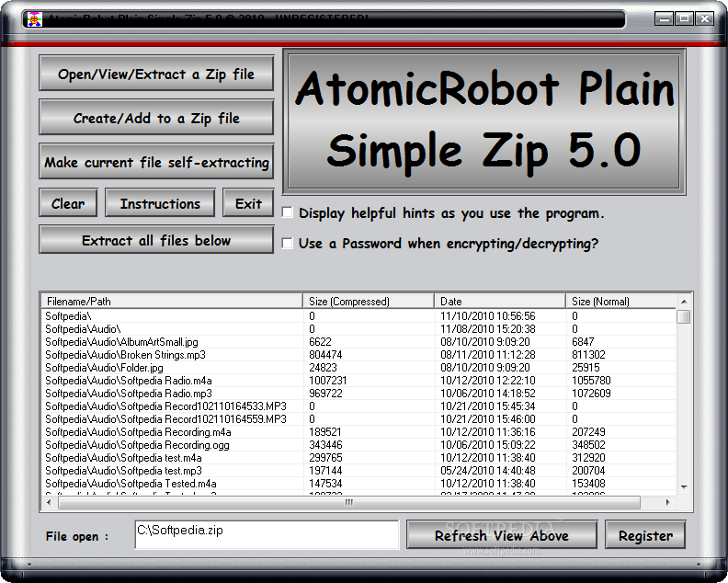728x583 pixels.
Task: Click normal size value 153408
Action: (x=588, y=484)
